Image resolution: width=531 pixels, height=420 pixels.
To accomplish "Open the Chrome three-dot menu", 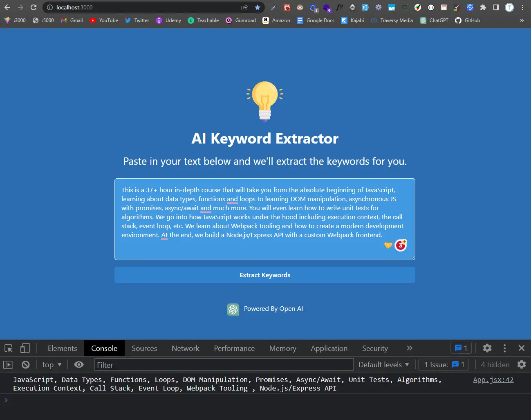I will pyautogui.click(x=522, y=7).
